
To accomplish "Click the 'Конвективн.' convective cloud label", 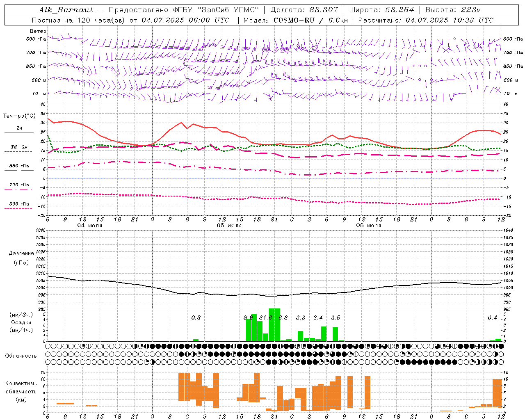I will pyautogui.click(x=21, y=383).
